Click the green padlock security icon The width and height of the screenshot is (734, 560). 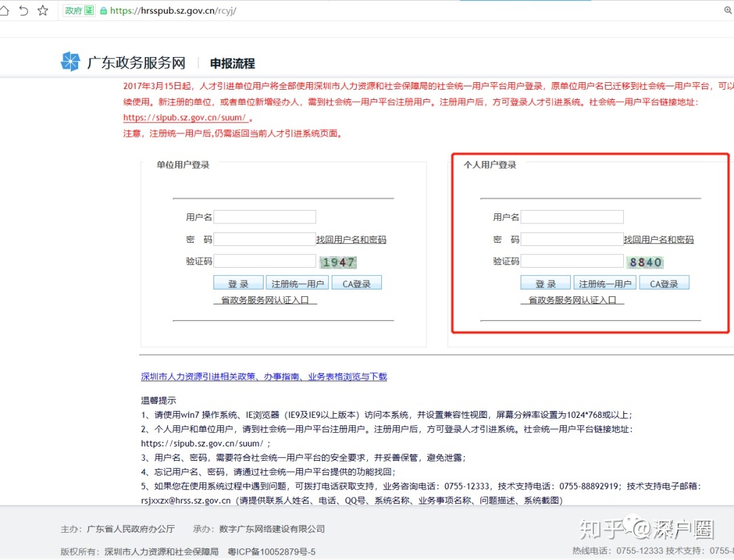[x=103, y=11]
